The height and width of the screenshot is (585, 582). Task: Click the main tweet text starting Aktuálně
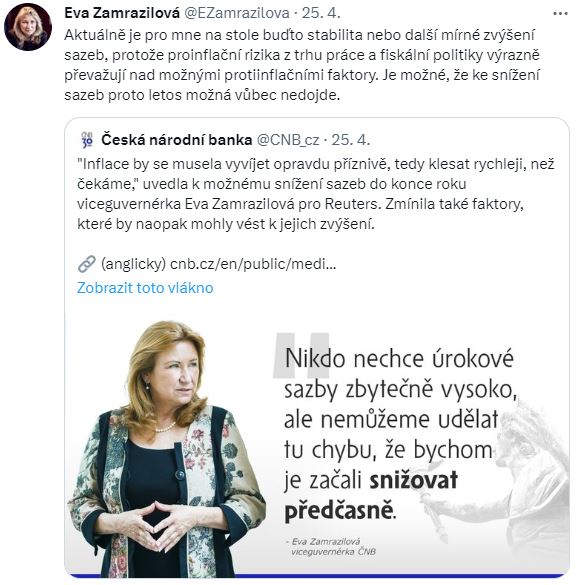(x=302, y=65)
